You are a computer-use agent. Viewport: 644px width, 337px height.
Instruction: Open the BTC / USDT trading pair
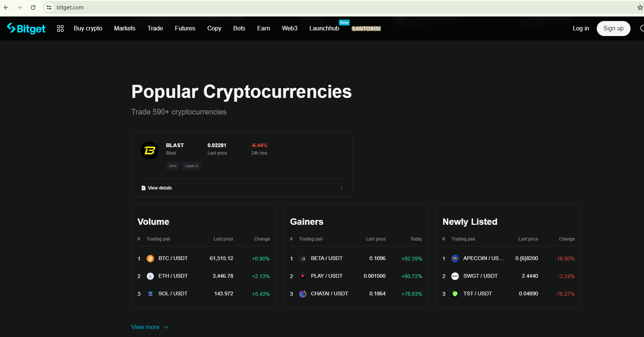tap(173, 259)
